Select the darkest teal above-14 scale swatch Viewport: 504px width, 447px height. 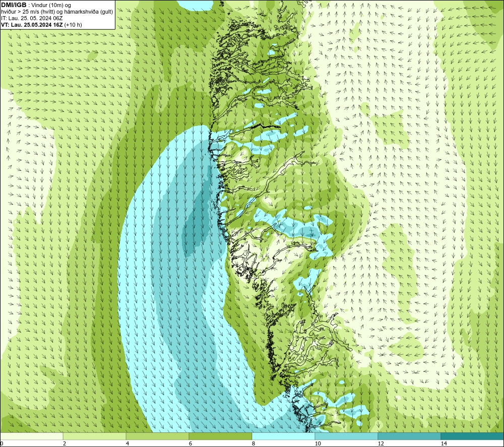click(x=473, y=436)
